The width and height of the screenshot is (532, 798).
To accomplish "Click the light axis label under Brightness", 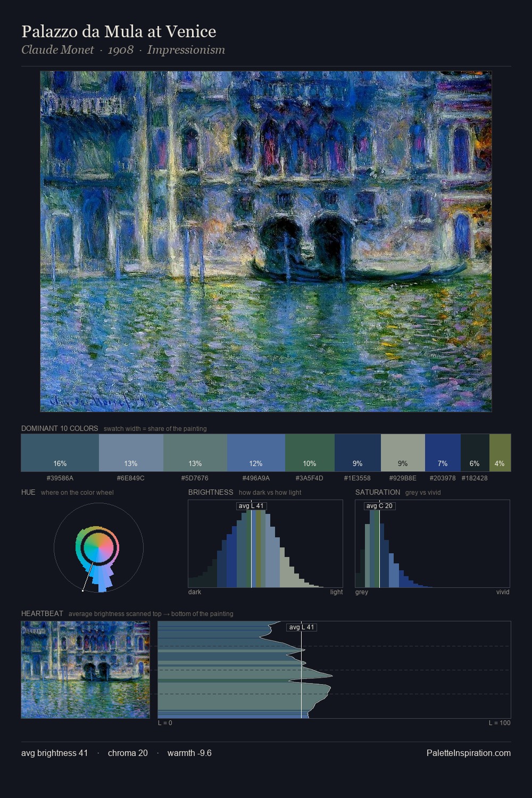I will tap(336, 592).
